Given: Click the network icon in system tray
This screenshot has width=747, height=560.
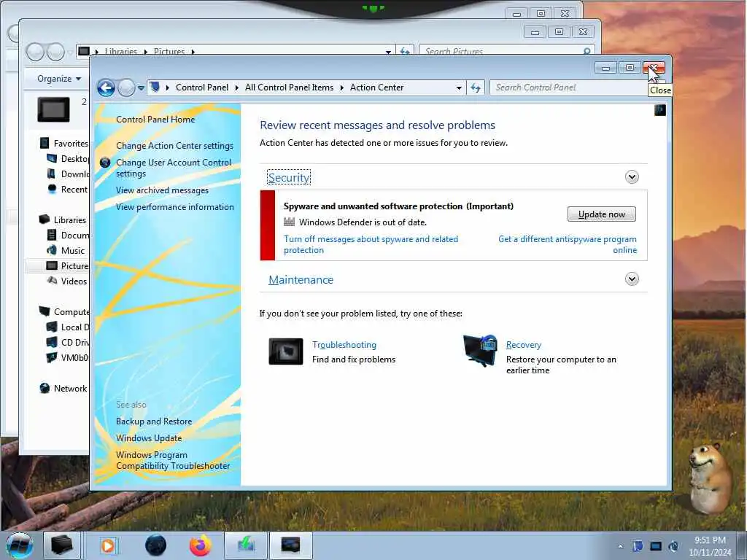Looking at the screenshot, I should coord(656,546).
